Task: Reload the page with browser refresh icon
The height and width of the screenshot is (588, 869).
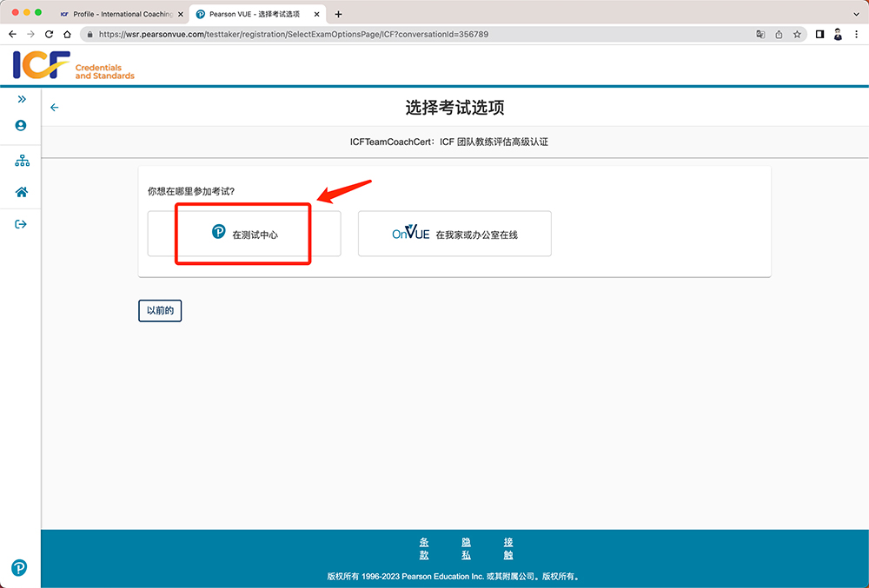Action: [x=49, y=34]
